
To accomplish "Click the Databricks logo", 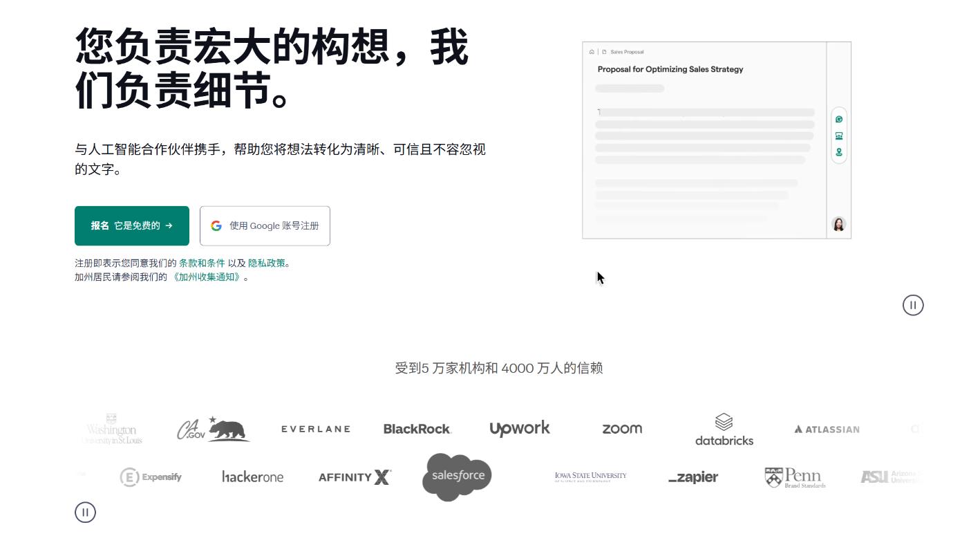I will [x=724, y=430].
